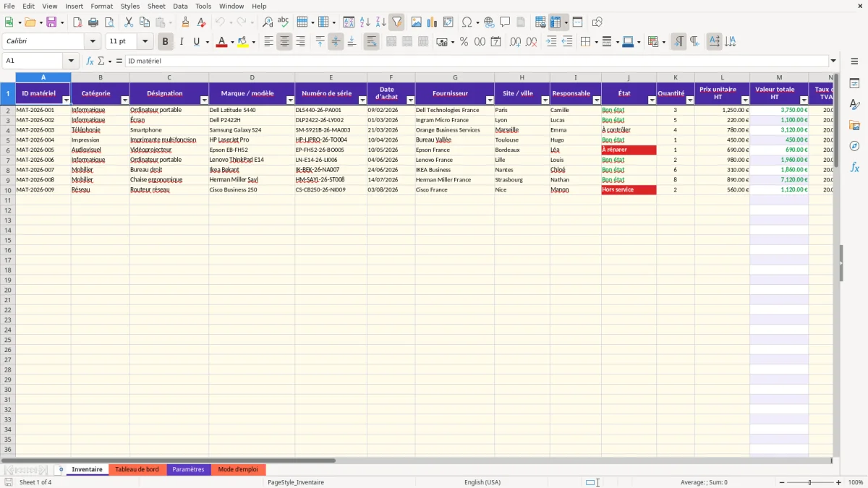Click the Copy icon

(x=144, y=22)
